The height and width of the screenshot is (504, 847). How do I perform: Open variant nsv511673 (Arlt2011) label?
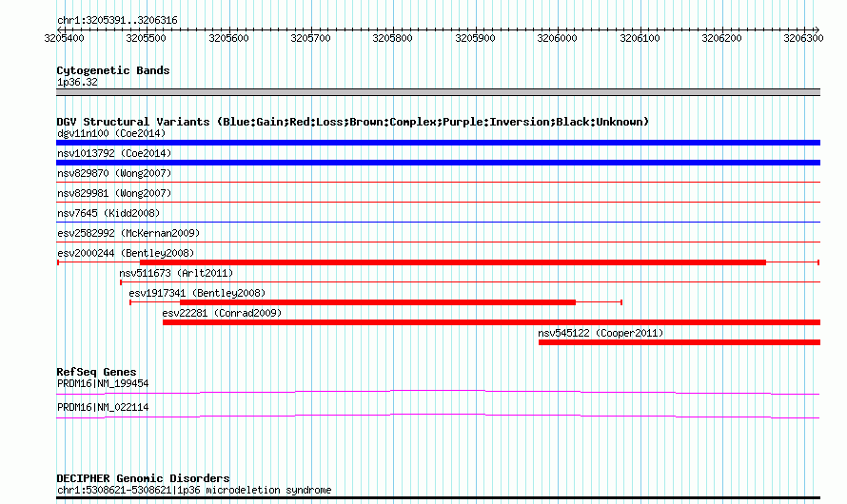[x=176, y=273]
